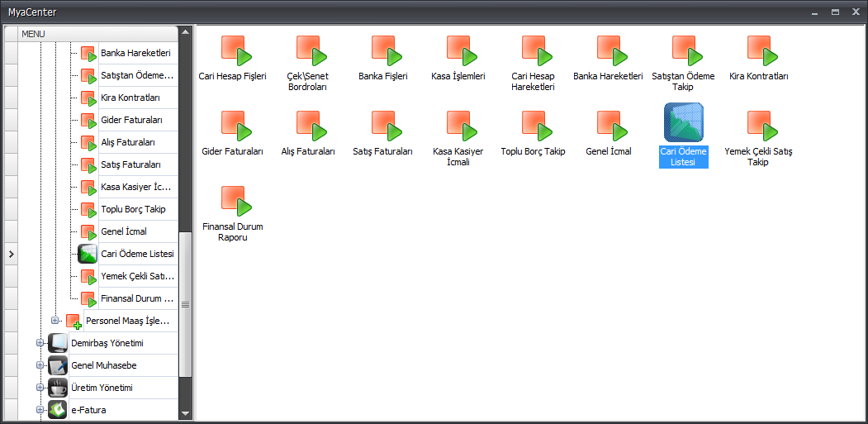Screen dimensions: 868x424
Task: Expand Personel Maaş İşle… tree node
Action: pos(55,321)
